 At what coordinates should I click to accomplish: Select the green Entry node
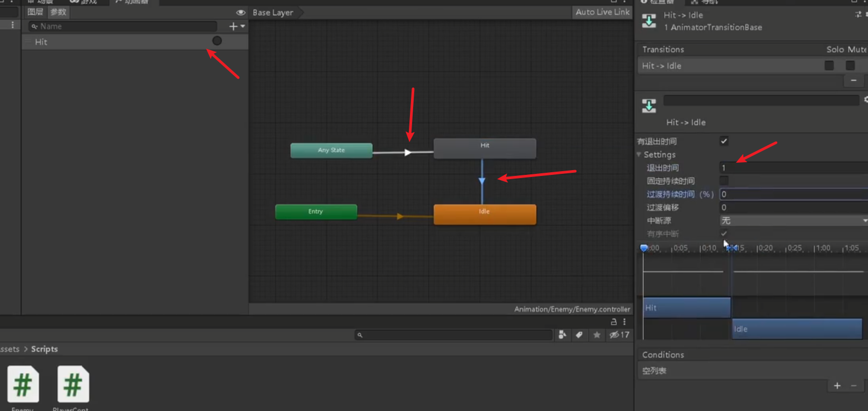pos(316,211)
